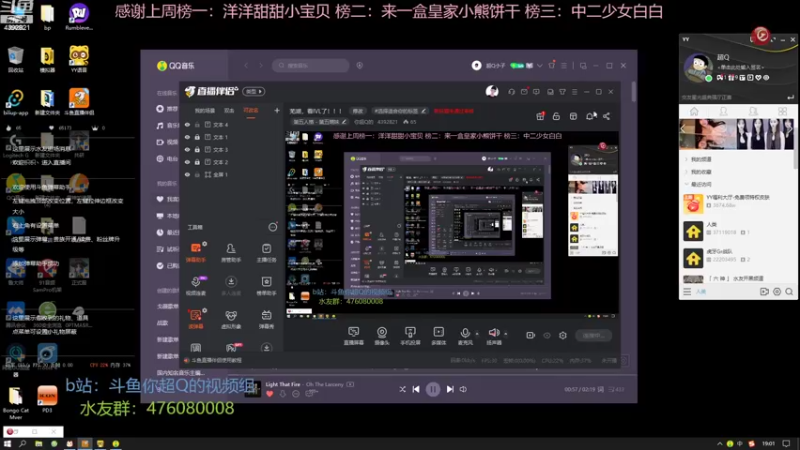
Task: Add the 摄像头 camera source
Action: pyautogui.click(x=382, y=336)
